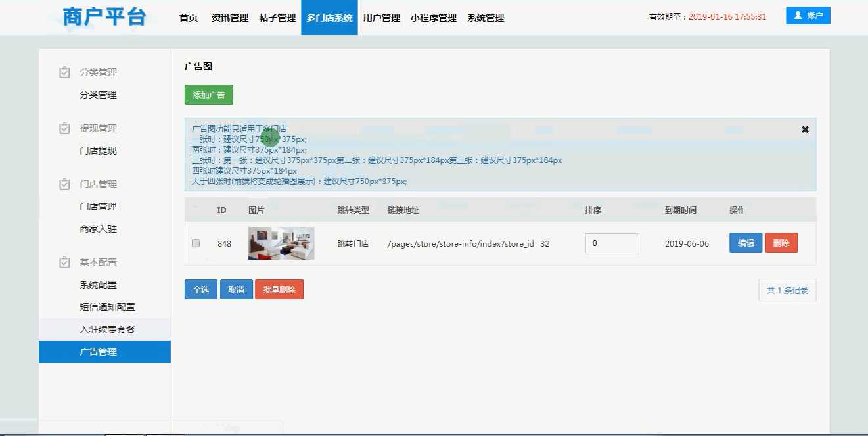Open the 多门店系统 top menu
This screenshot has height=436, width=868.
coord(329,18)
